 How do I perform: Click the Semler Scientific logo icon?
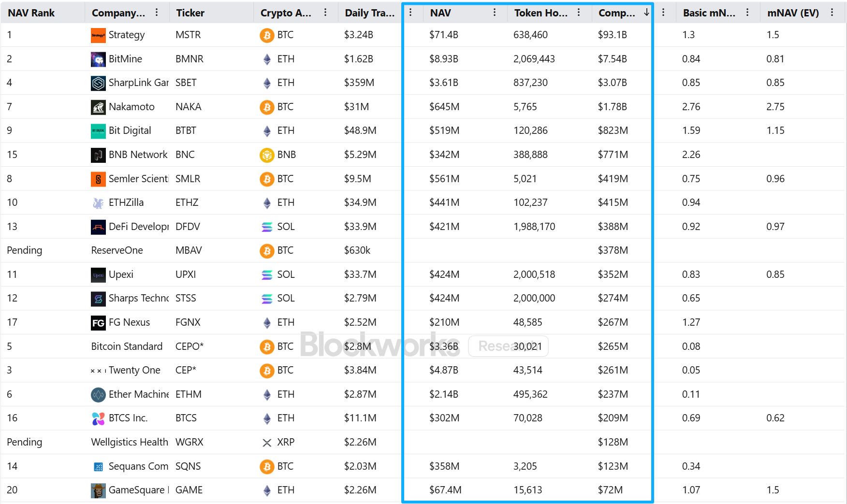point(98,179)
